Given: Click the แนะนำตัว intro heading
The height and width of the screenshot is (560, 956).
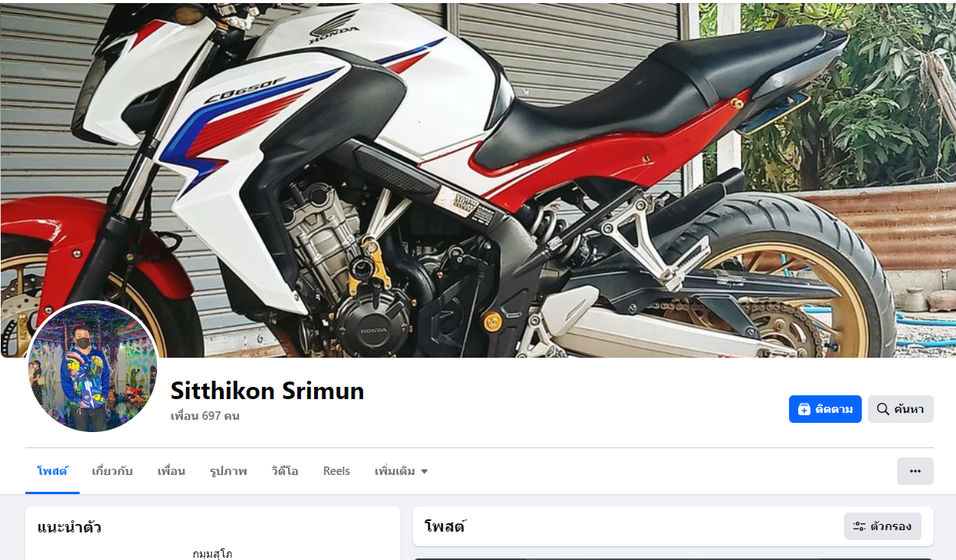Looking at the screenshot, I should point(69,527).
